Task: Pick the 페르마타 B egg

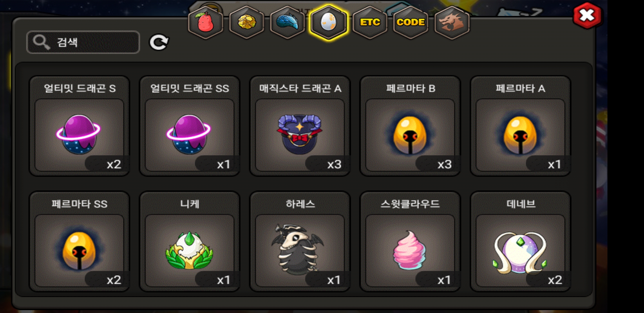Action: pyautogui.click(x=410, y=126)
